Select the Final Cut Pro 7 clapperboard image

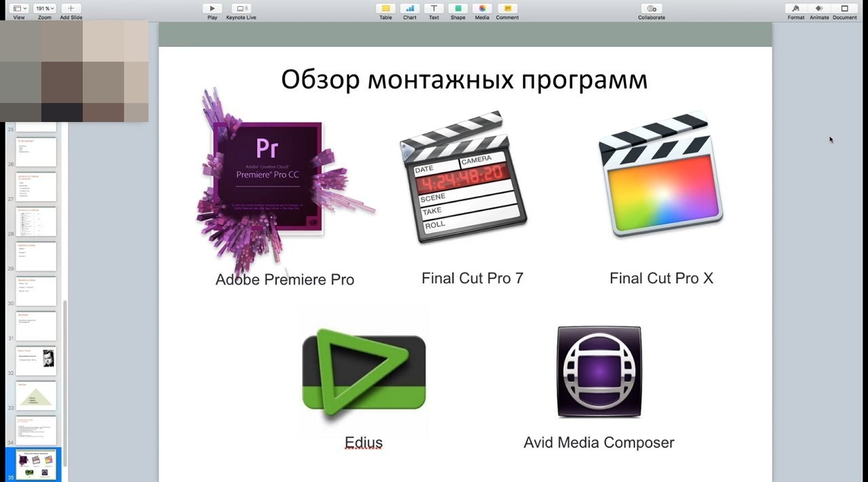click(463, 178)
